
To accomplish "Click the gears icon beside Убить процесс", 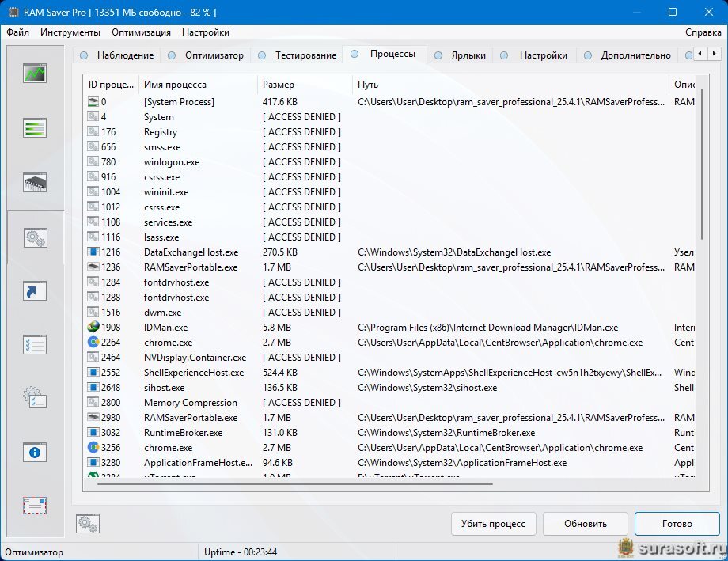I will point(88,523).
